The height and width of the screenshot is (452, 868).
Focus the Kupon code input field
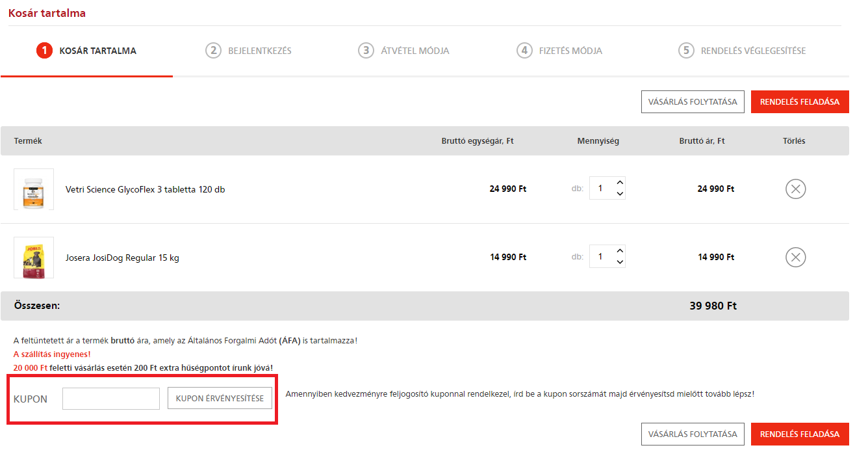[x=111, y=399]
